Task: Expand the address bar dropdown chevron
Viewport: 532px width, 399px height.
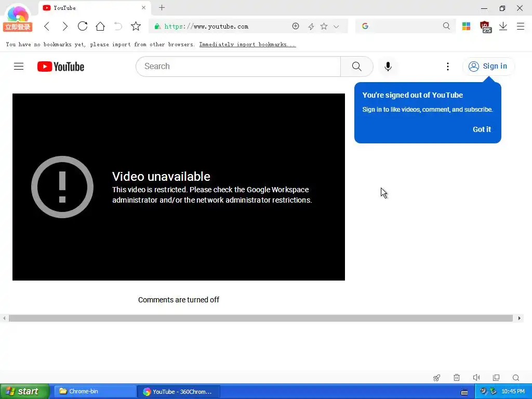Action: pyautogui.click(x=336, y=26)
